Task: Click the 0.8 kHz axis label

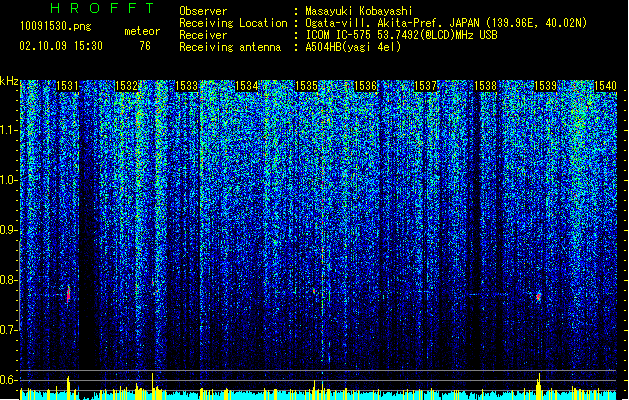Action: 9,280
